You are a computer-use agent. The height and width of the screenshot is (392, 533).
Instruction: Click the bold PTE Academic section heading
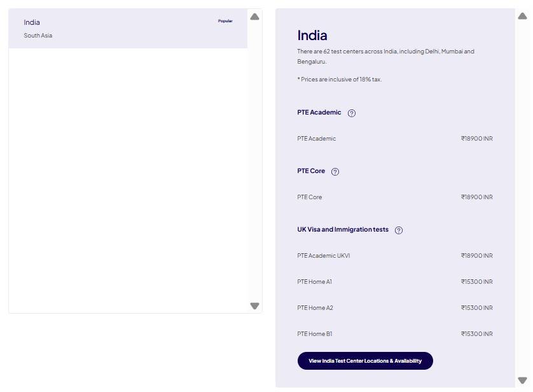[319, 113]
